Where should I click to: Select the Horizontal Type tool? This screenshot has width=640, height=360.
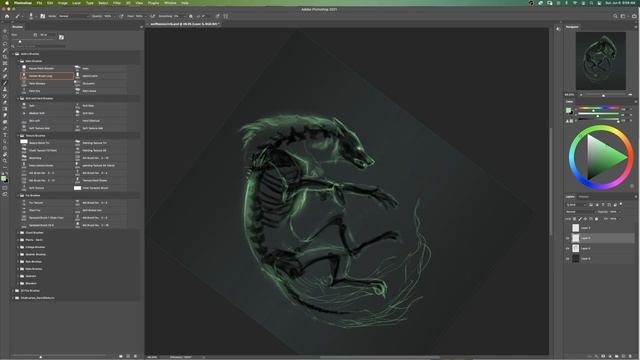(x=5, y=135)
